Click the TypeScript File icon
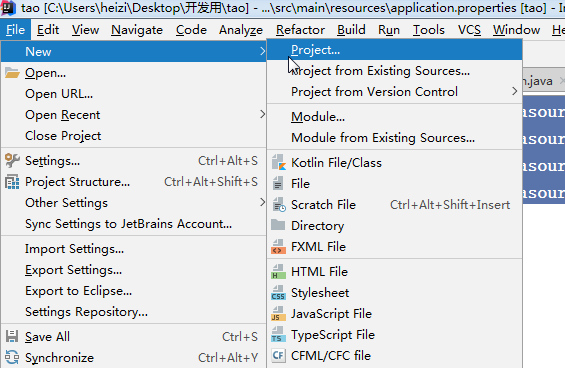The height and width of the screenshot is (368, 565). pos(279,334)
